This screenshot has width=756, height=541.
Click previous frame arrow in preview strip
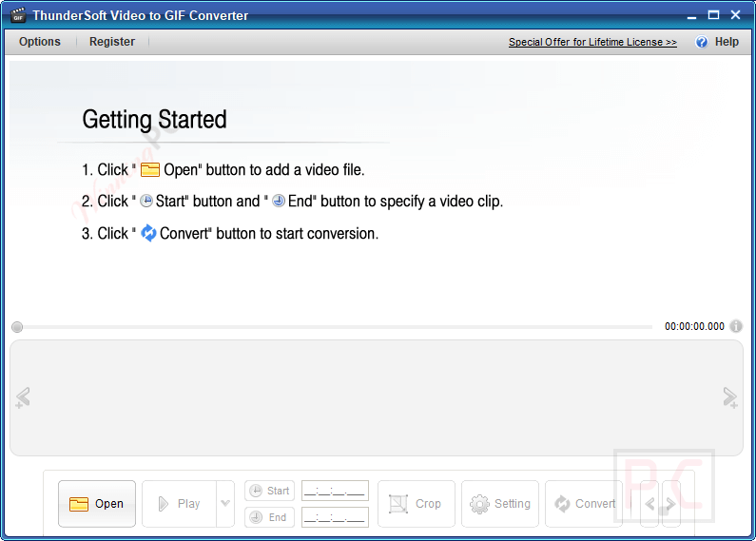point(23,397)
